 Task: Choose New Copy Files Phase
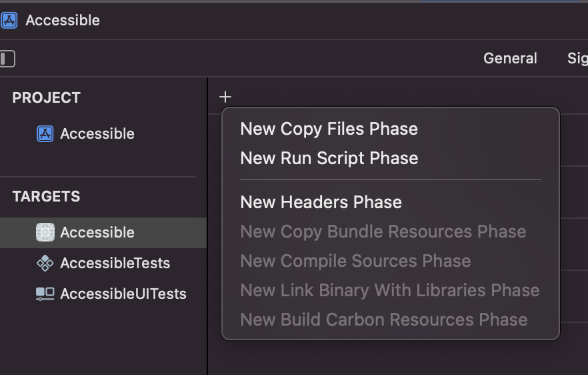click(x=329, y=129)
